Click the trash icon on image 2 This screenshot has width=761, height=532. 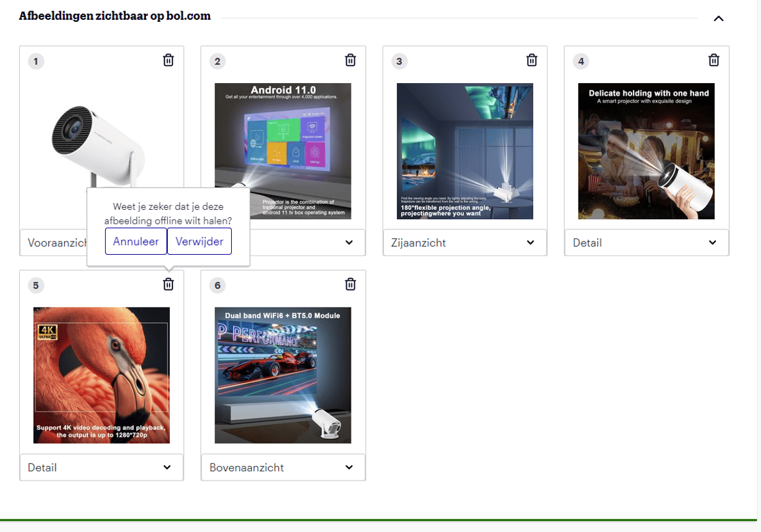coord(349,59)
